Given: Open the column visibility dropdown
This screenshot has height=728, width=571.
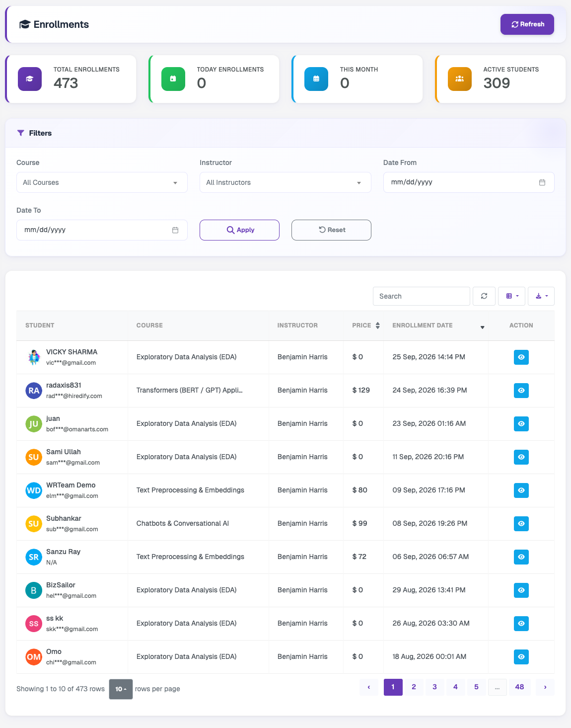Looking at the screenshot, I should tap(512, 296).
